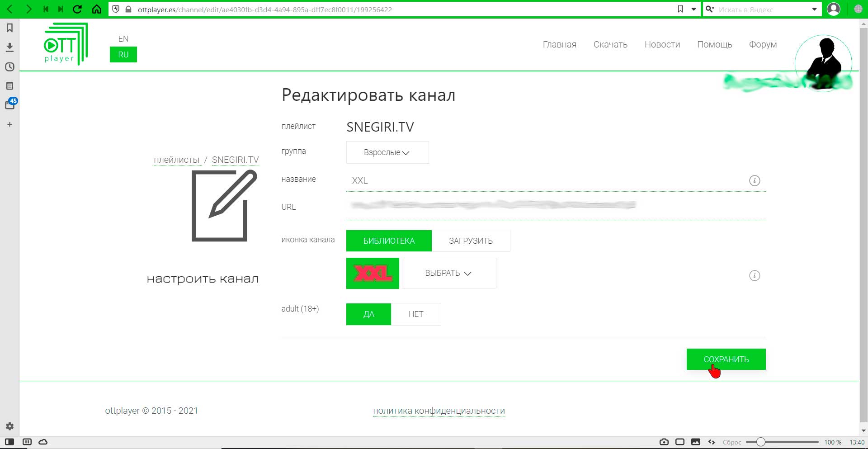Open the bookmarks sidebar panel
Image resolution: width=868 pixels, height=449 pixels.
point(9,28)
